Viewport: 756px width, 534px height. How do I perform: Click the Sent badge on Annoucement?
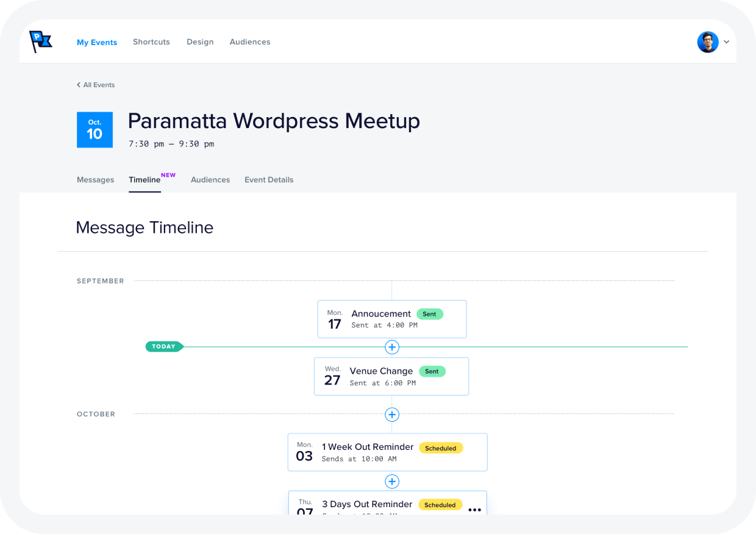tap(430, 314)
